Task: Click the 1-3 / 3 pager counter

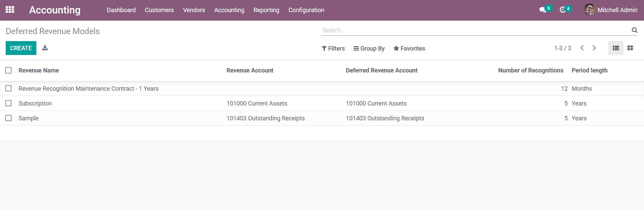Action: click(x=563, y=48)
